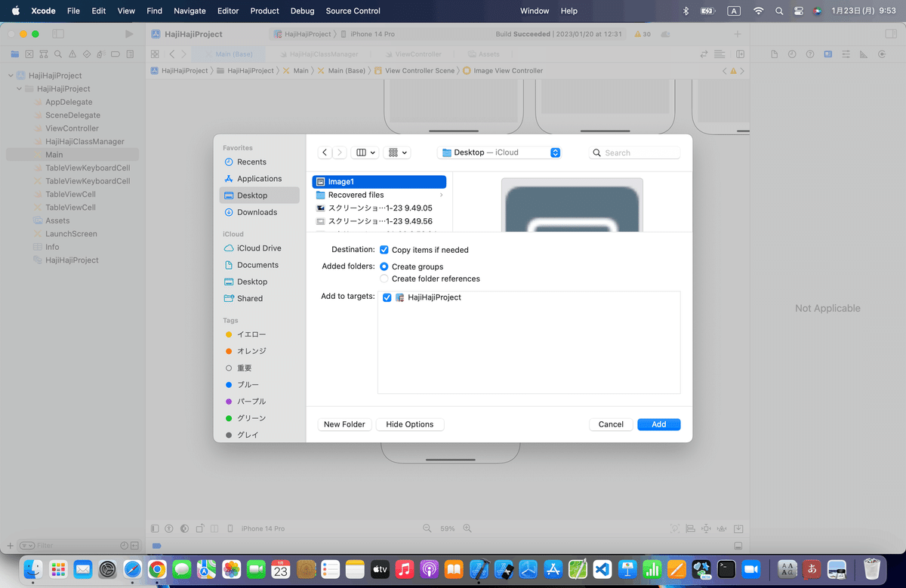Click the Cancel button
906x588 pixels.
[x=611, y=424]
